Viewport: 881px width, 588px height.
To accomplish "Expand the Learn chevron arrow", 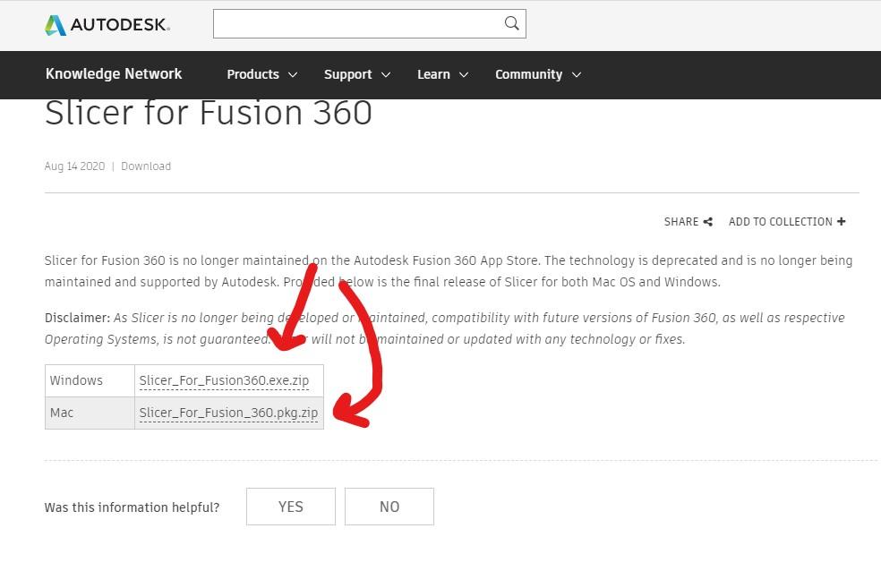I will [464, 74].
